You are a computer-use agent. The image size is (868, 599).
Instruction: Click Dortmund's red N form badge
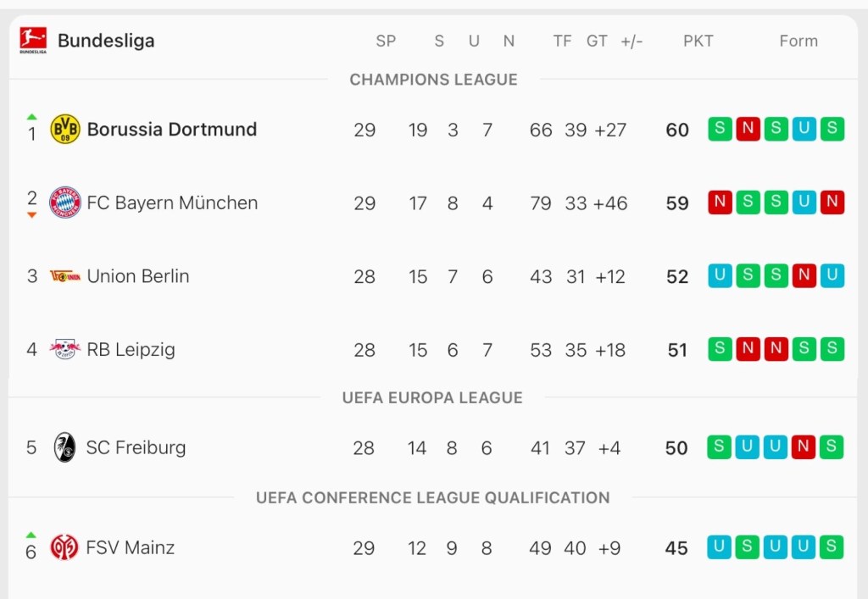click(748, 130)
